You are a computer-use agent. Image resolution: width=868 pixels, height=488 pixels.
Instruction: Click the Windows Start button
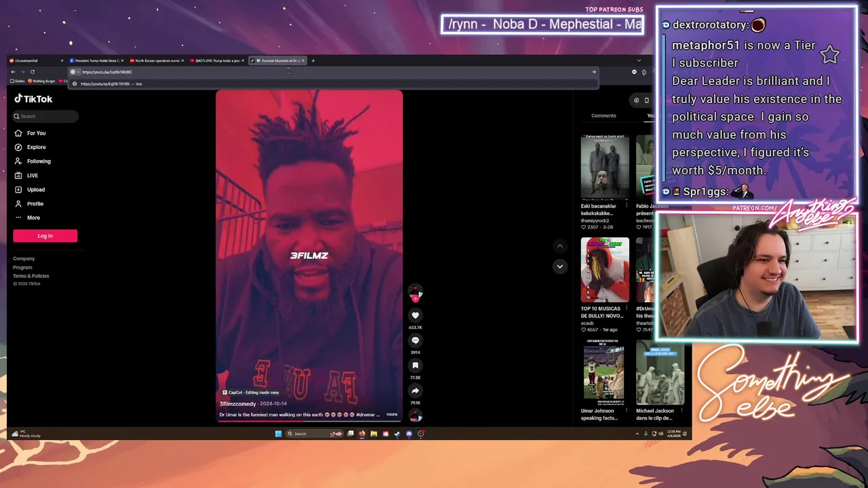(x=278, y=434)
